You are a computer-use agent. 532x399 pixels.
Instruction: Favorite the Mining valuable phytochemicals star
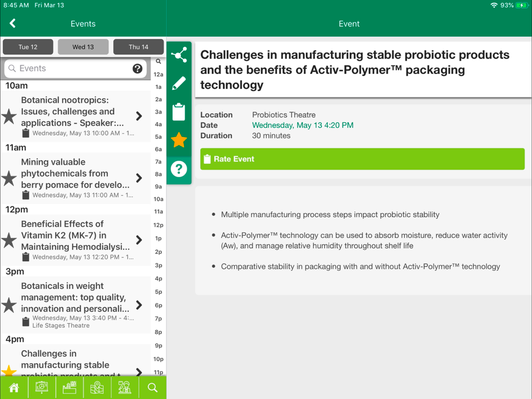(x=9, y=178)
